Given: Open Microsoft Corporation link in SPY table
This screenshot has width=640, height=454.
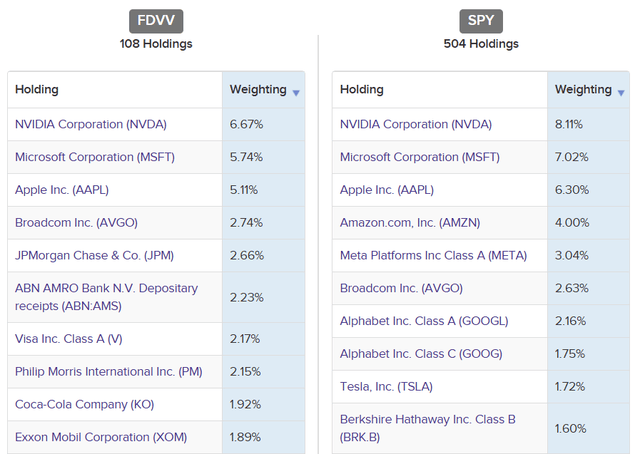Looking at the screenshot, I should (419, 157).
